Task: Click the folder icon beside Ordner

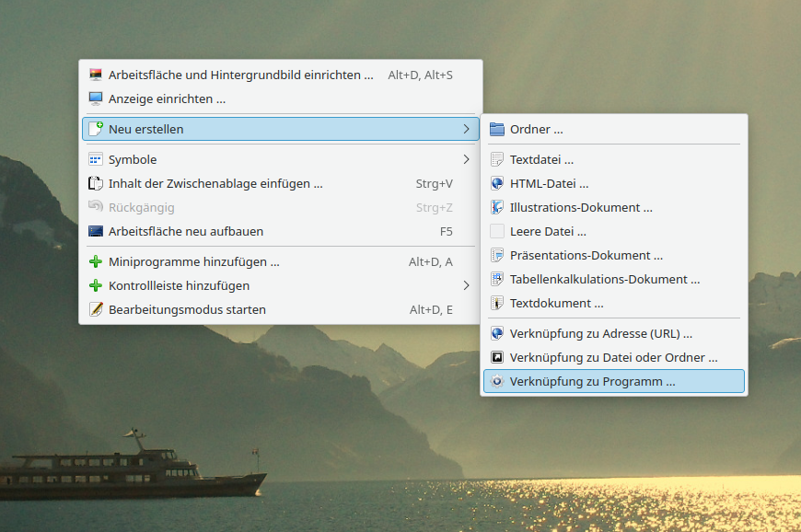Action: (x=497, y=129)
